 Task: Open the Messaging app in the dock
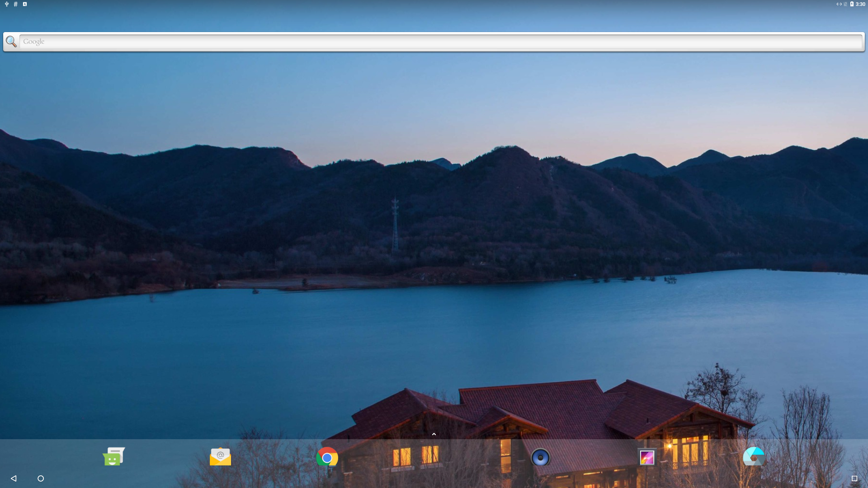pos(113,457)
